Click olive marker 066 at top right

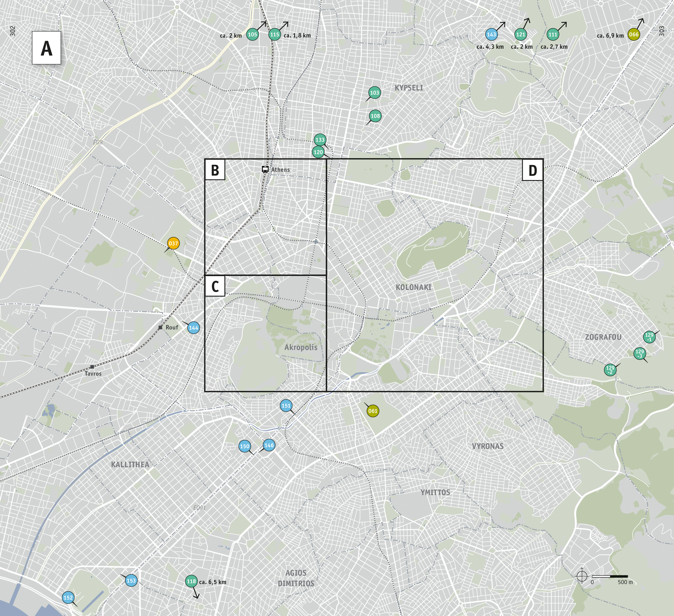point(634,34)
